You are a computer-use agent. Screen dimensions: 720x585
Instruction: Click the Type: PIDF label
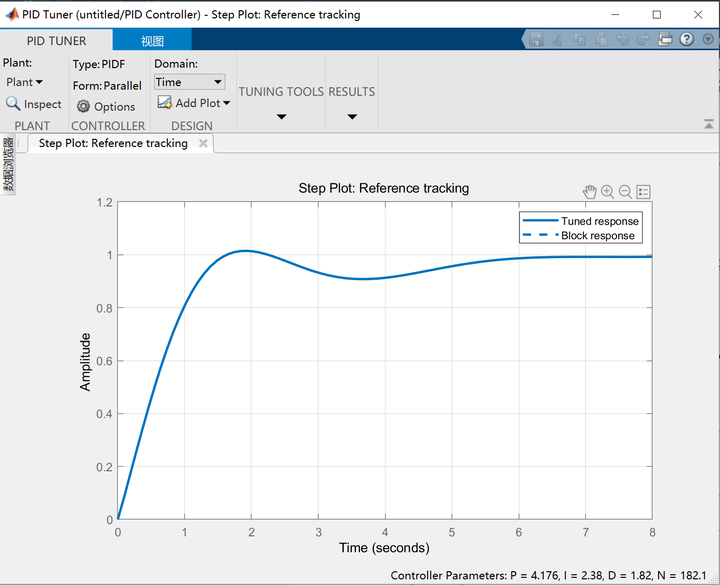click(x=99, y=64)
